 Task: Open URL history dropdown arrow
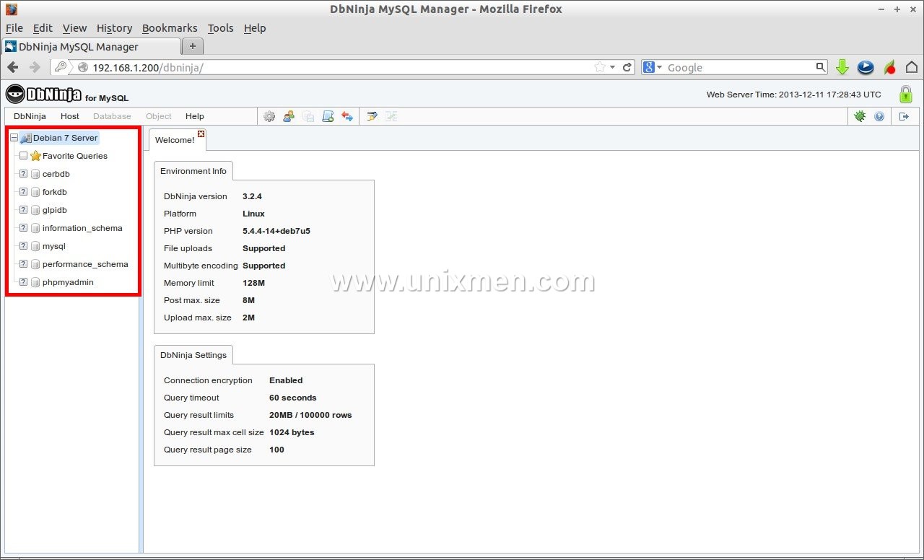click(x=613, y=67)
